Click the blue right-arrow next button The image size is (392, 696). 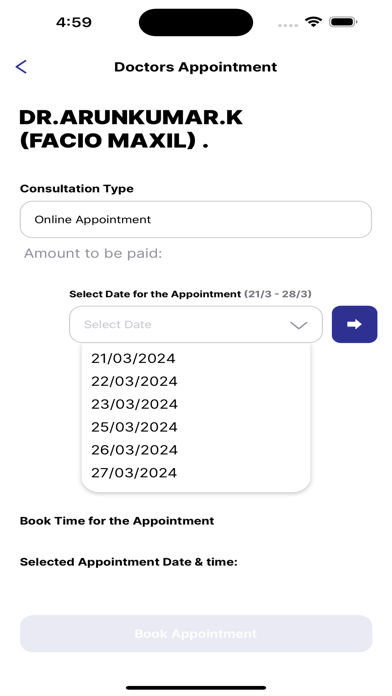(354, 324)
